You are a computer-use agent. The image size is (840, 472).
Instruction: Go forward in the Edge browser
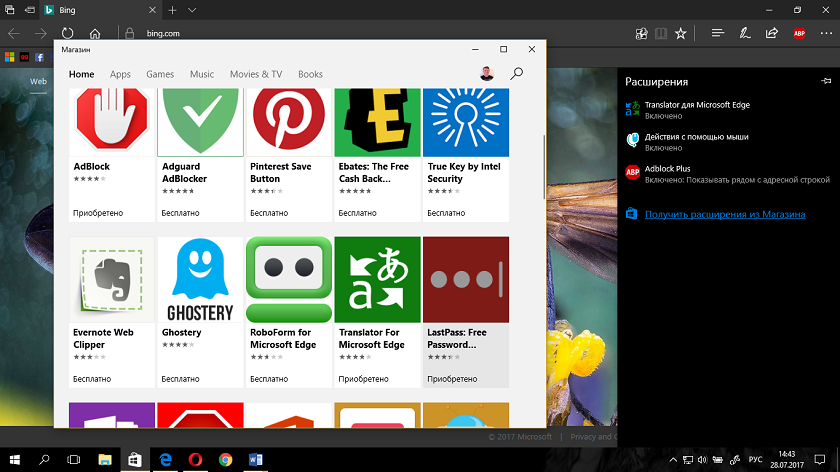pyautogui.click(x=41, y=33)
